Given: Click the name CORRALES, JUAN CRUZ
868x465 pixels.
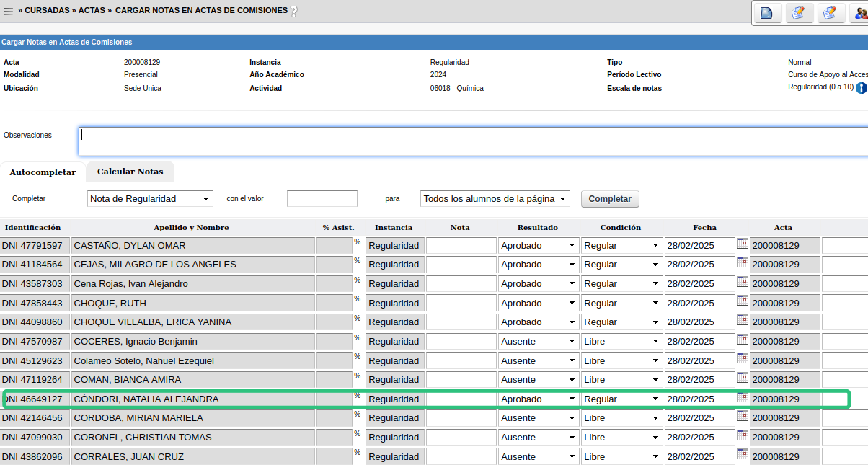Looking at the screenshot, I should (129, 456).
